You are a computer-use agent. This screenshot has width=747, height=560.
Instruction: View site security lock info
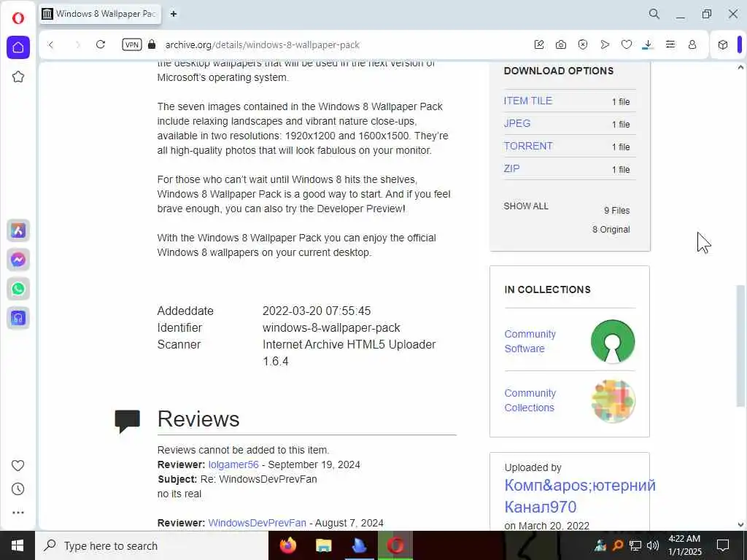pos(152,44)
